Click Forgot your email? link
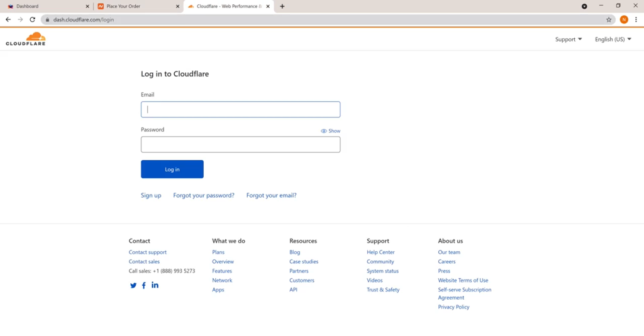 click(x=272, y=195)
